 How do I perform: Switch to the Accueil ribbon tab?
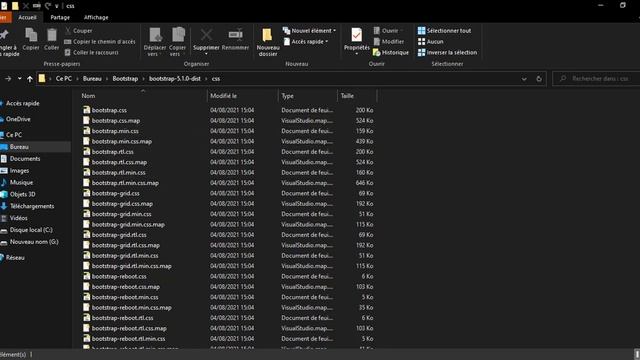(x=27, y=18)
